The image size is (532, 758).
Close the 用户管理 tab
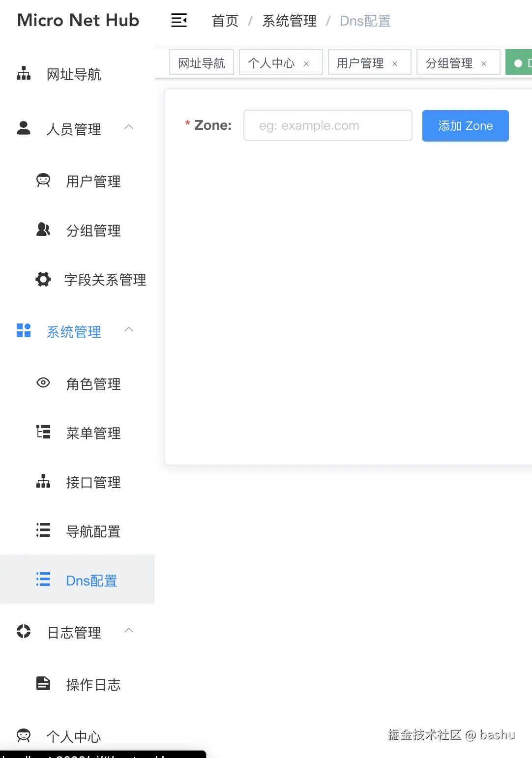(395, 63)
